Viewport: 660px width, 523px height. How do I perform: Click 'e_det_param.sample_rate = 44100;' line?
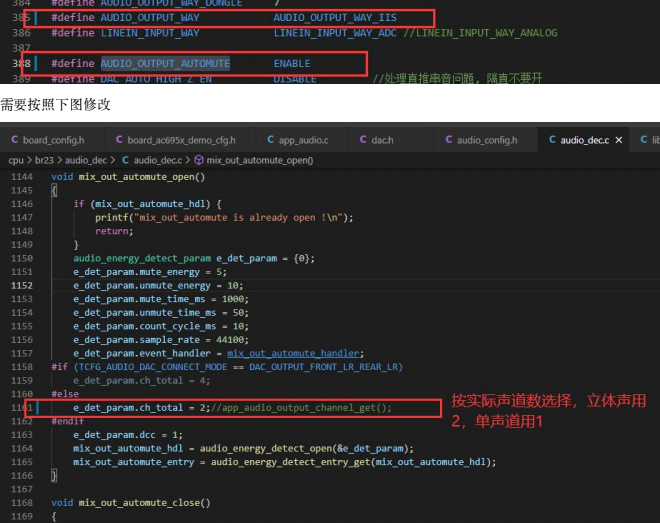pyautogui.click(x=161, y=340)
